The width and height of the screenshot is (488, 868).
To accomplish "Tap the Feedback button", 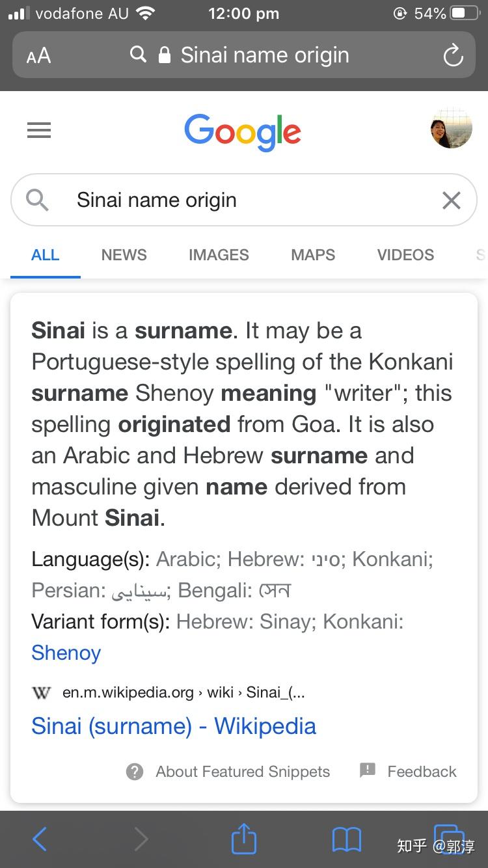I will tap(408, 772).
